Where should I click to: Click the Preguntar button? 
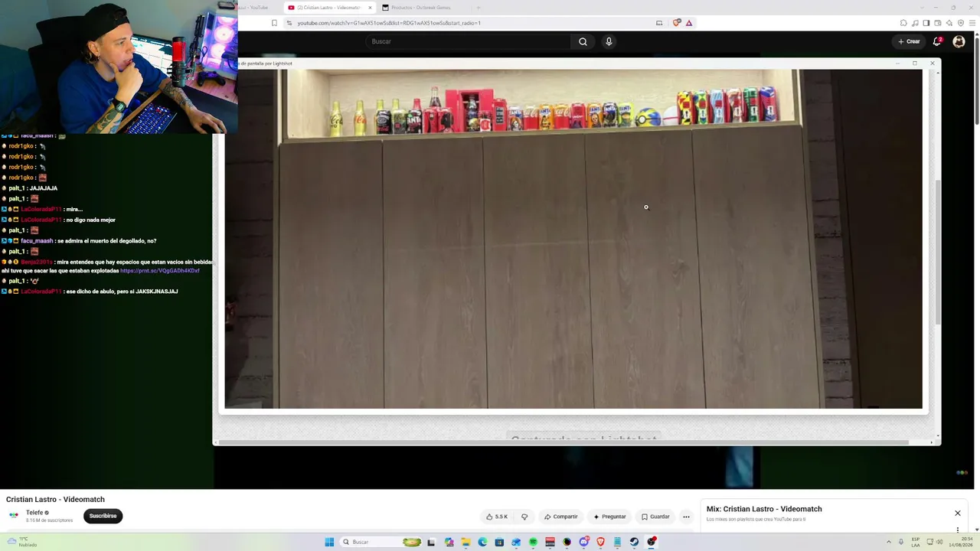(609, 517)
